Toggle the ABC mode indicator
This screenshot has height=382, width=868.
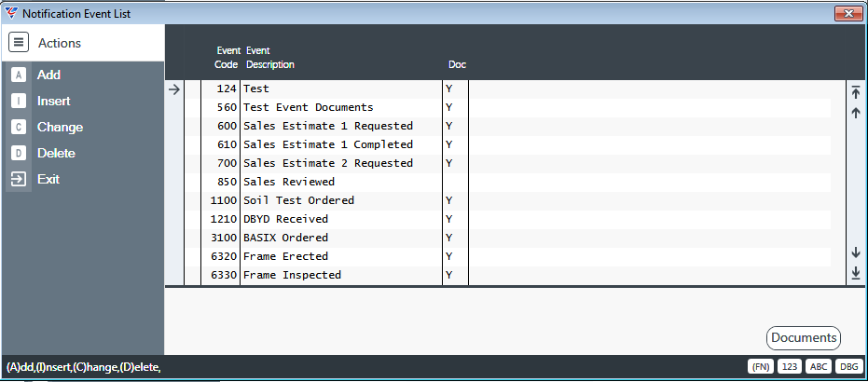tap(819, 366)
